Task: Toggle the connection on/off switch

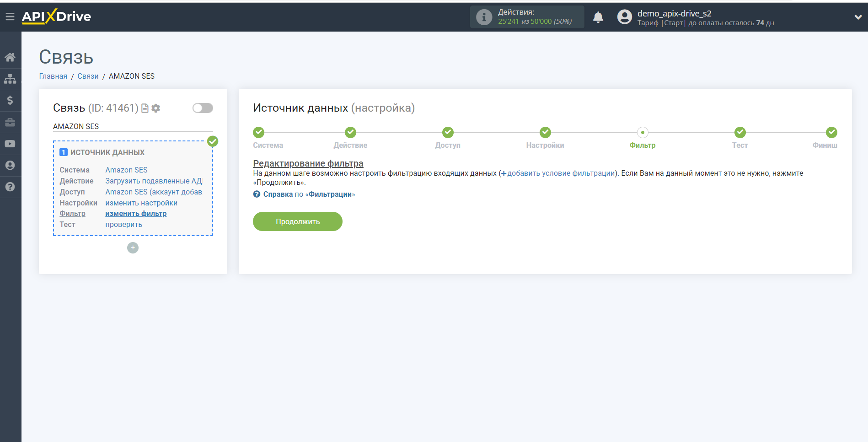Action: click(203, 108)
